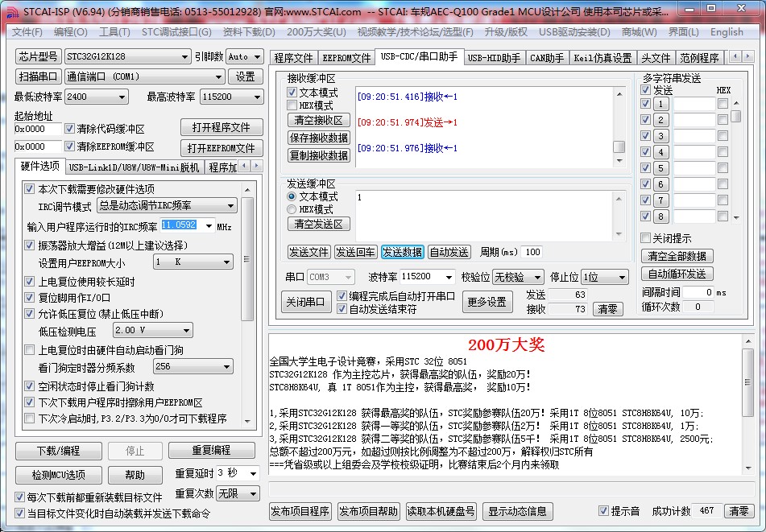Expand the 校验位 无校验 dropdown
Viewport: 766px width, 532px height.
tap(537, 277)
